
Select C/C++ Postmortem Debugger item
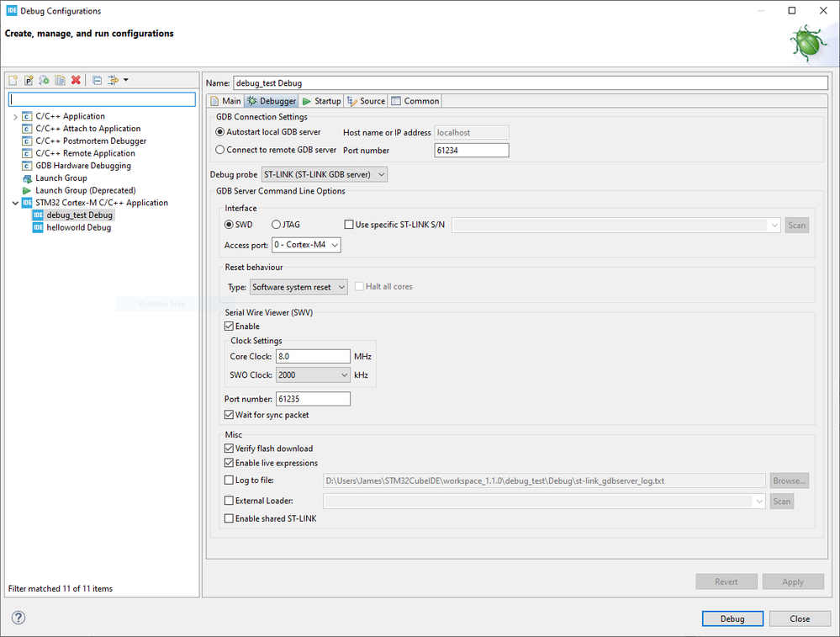pyautogui.click(x=91, y=141)
